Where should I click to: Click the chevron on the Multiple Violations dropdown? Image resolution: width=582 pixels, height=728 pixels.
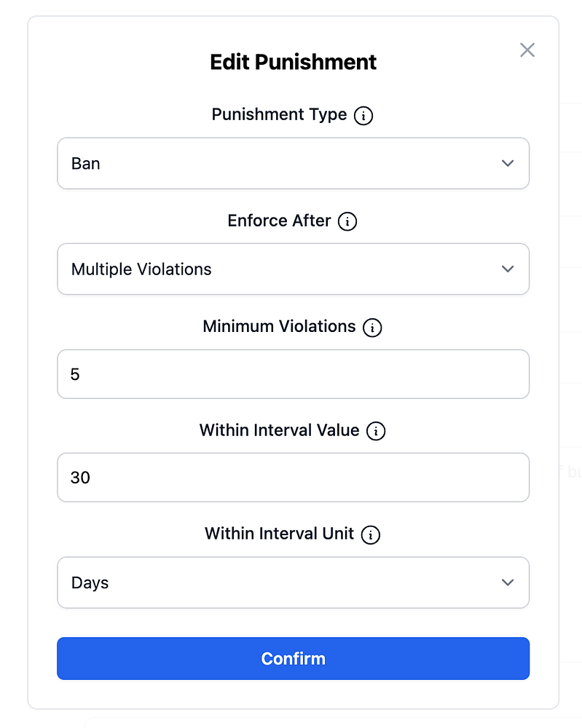click(508, 269)
